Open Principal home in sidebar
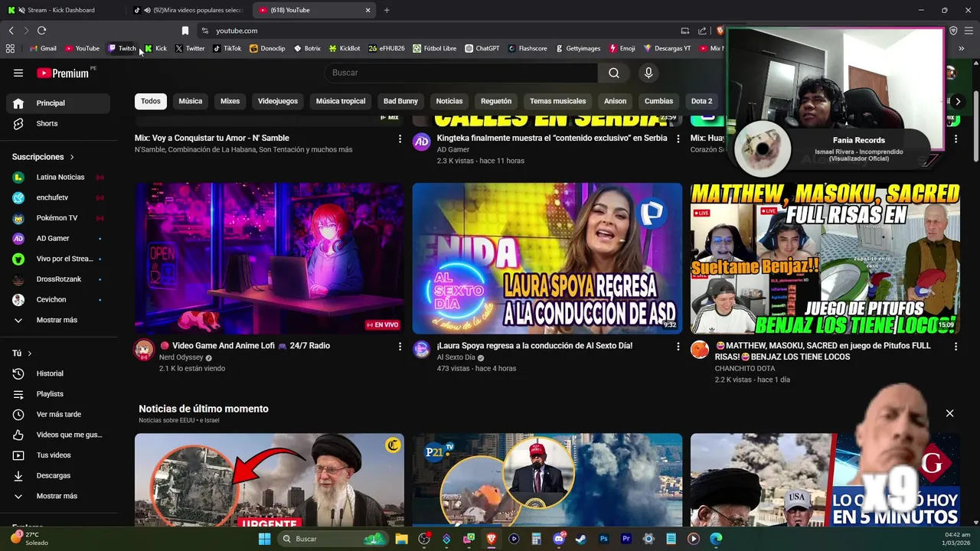Viewport: 980px width, 551px height. click(58, 103)
